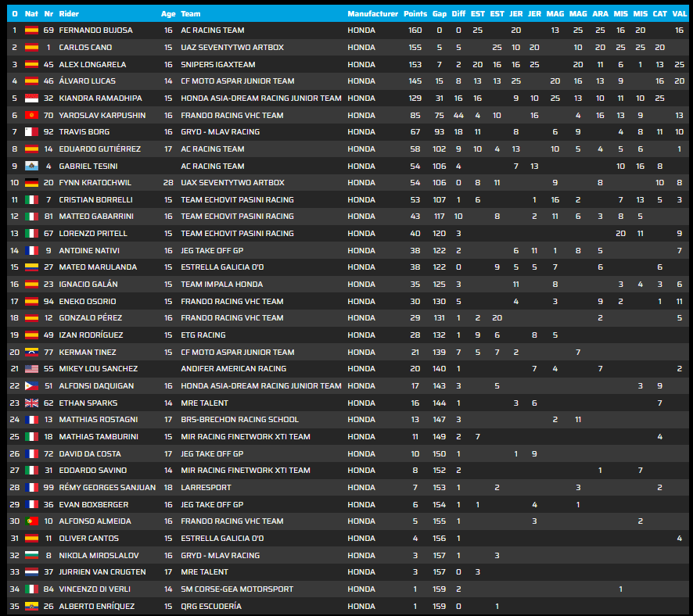Screen dimensions: 693x616
Task: Open rider Lorenzo Pritell
Action: click(93, 234)
